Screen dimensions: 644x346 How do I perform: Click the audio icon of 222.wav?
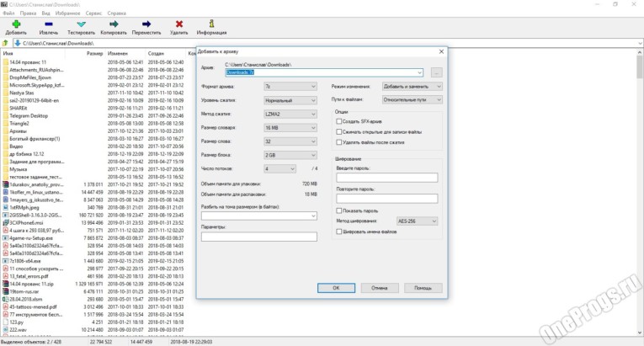pos(6,330)
